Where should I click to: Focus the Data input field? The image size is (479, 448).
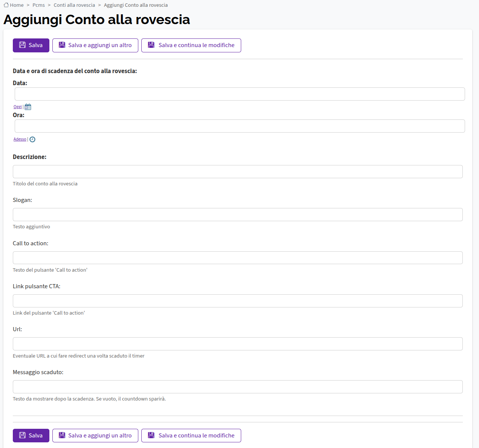coord(240,94)
